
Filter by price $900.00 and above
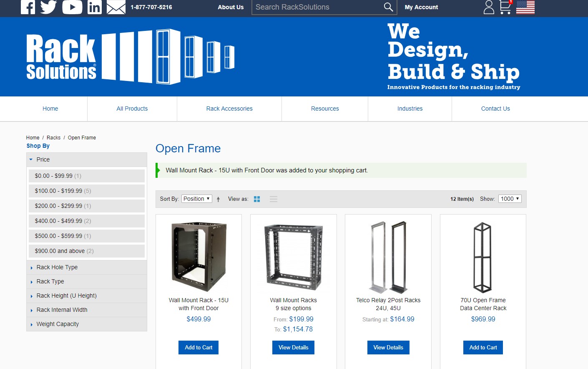[87, 251]
